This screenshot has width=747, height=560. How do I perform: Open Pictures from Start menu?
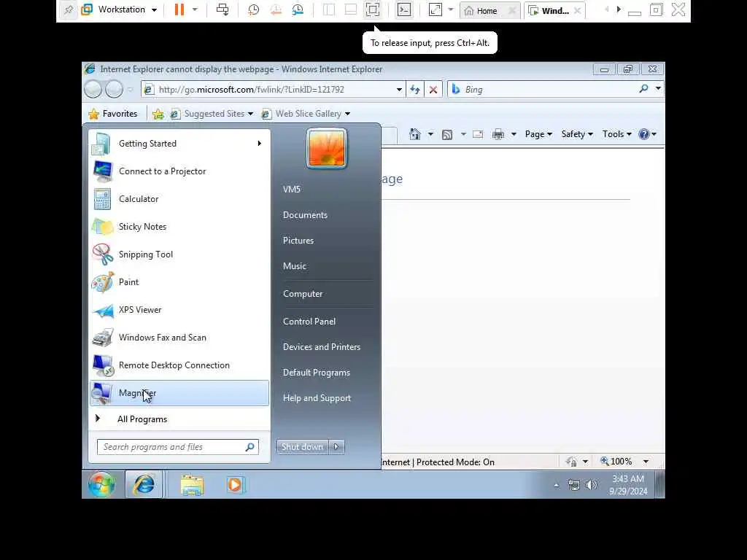(x=298, y=241)
